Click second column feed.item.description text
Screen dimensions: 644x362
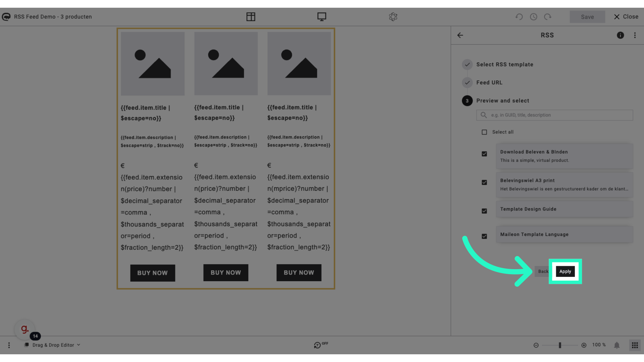click(x=226, y=141)
